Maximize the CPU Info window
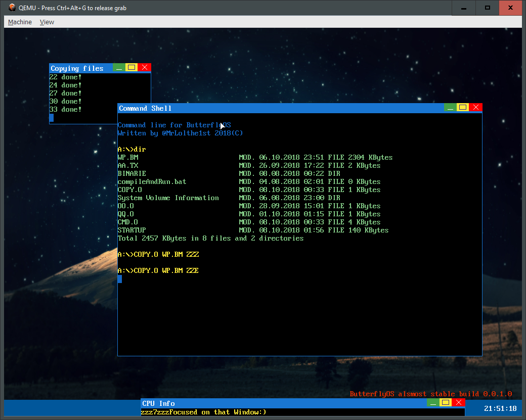The height and width of the screenshot is (420, 526). [446, 403]
